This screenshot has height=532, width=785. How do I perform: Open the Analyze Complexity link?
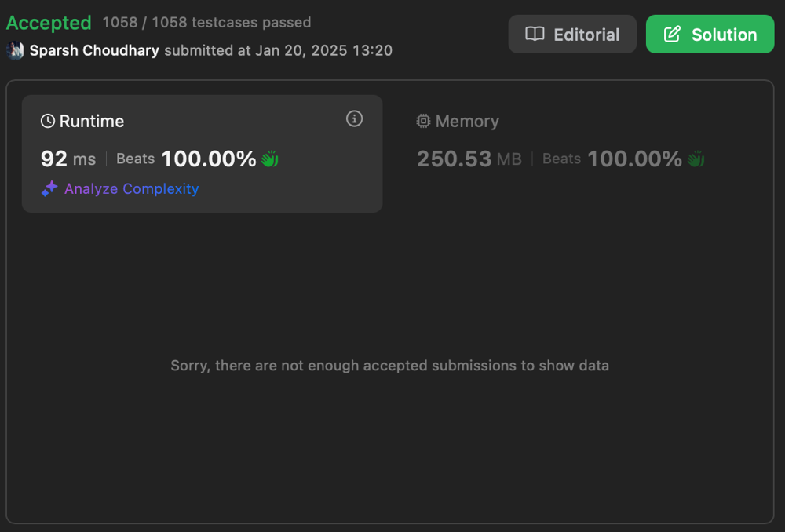tap(131, 189)
